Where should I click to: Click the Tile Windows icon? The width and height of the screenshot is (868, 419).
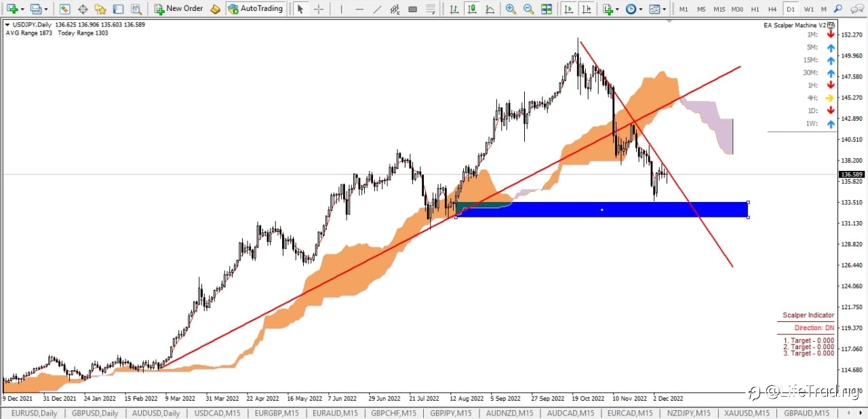tap(547, 9)
